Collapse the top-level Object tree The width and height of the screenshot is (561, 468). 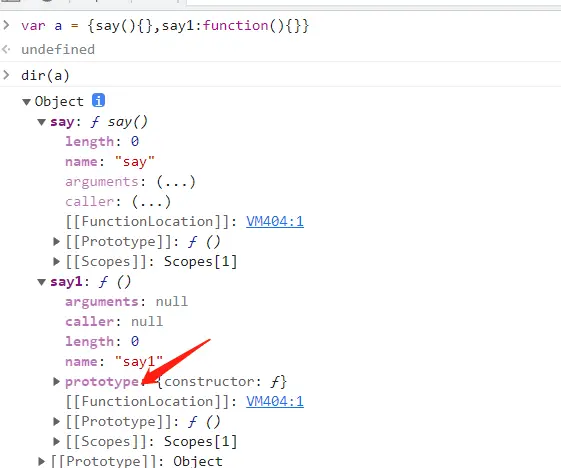pos(26,102)
